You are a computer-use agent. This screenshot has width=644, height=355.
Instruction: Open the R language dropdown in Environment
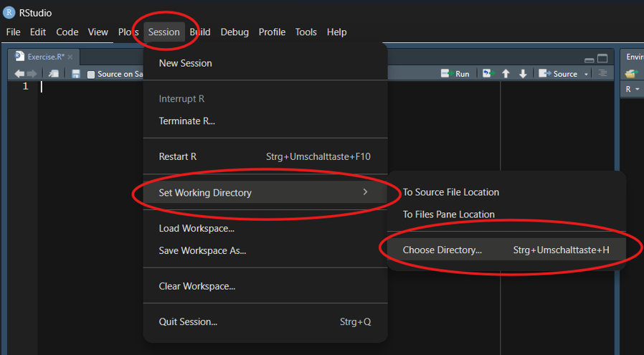[632, 89]
